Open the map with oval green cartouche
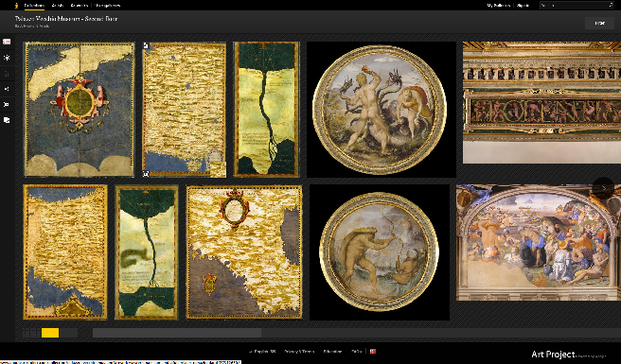This screenshot has width=621, height=364. point(244,252)
